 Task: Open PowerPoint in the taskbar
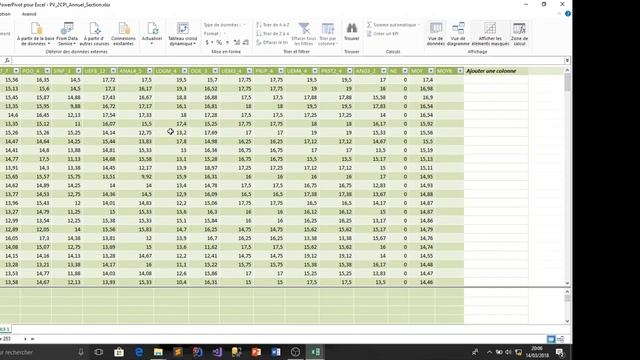pyautogui.click(x=256, y=352)
